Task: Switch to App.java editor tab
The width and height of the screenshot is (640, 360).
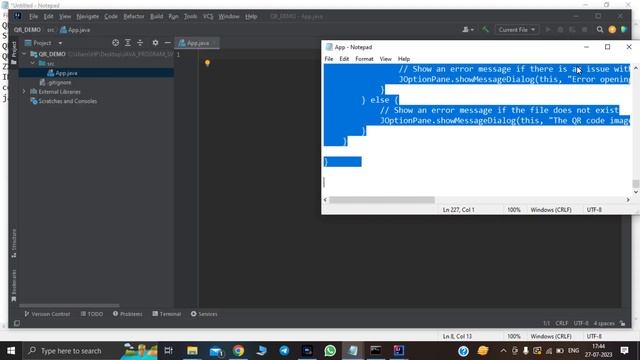Action: 198,43
